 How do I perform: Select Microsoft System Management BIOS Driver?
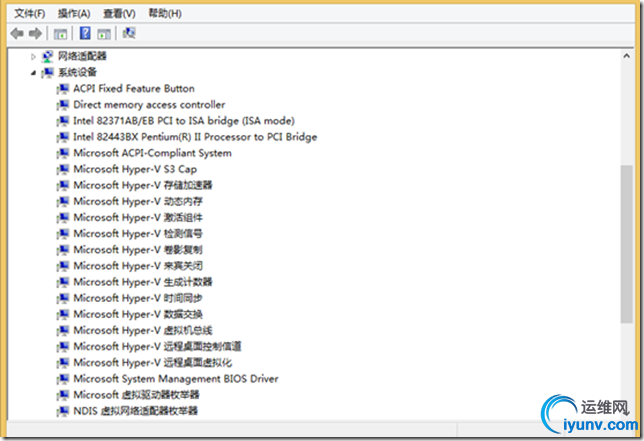(176, 378)
